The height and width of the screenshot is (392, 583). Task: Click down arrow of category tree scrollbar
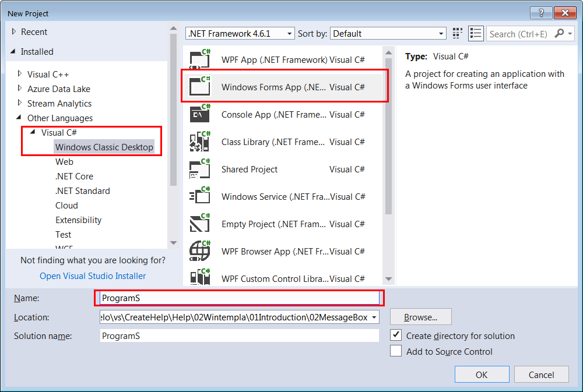174,243
